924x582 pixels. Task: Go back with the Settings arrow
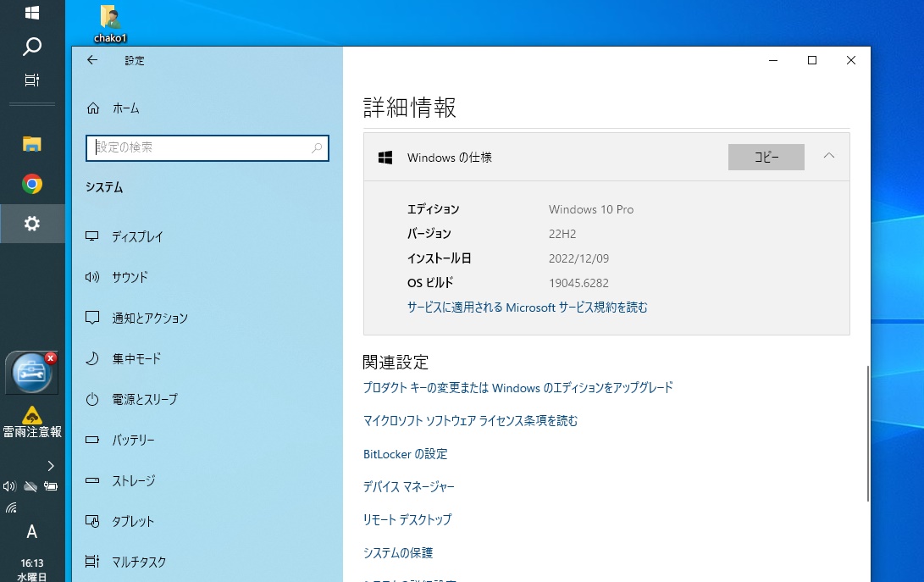92,59
